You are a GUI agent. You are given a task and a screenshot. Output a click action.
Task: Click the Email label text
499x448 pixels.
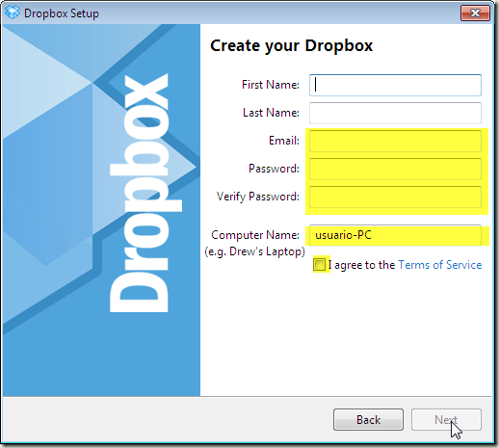click(284, 141)
